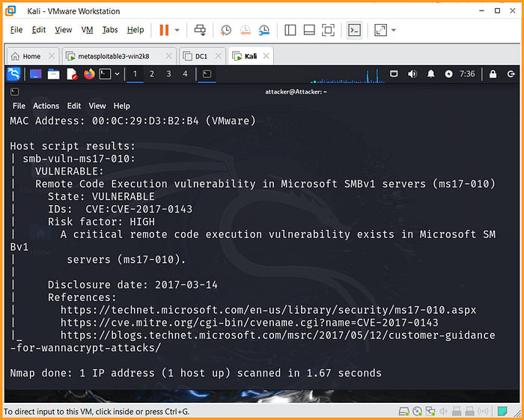This screenshot has height=420, width=524.
Task: Open the terminal Actions menu
Action: click(x=46, y=106)
